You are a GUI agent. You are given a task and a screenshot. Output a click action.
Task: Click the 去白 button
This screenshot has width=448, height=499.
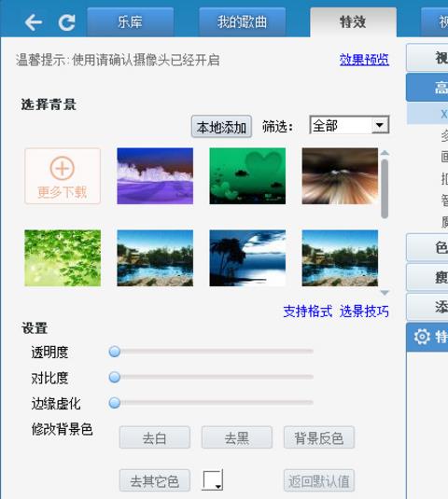(x=155, y=437)
